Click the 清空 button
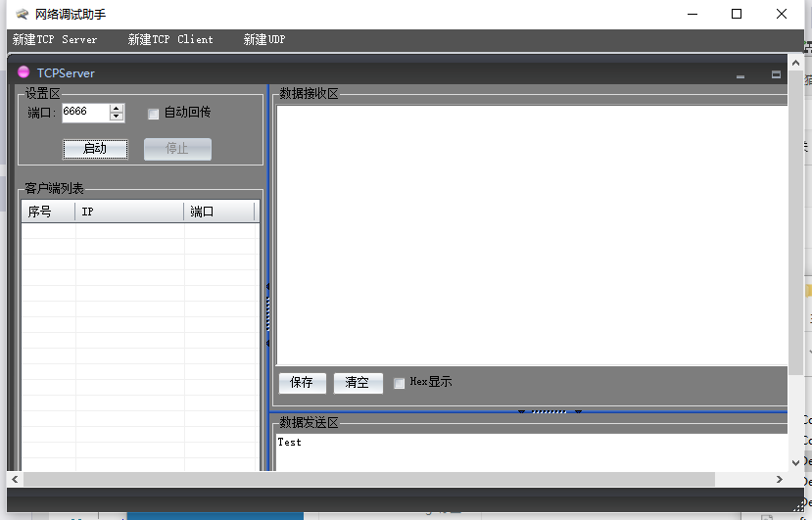812x520 pixels. coord(358,383)
